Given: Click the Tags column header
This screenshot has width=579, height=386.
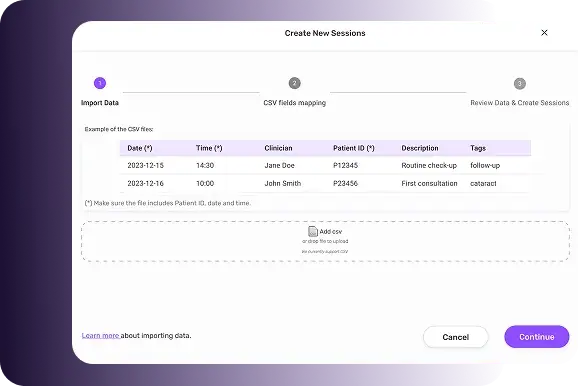Looking at the screenshot, I should 478,148.
